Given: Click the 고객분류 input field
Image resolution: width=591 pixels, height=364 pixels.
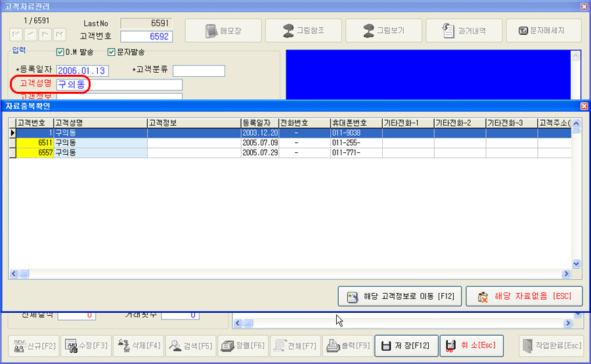Looking at the screenshot, I should point(199,71).
